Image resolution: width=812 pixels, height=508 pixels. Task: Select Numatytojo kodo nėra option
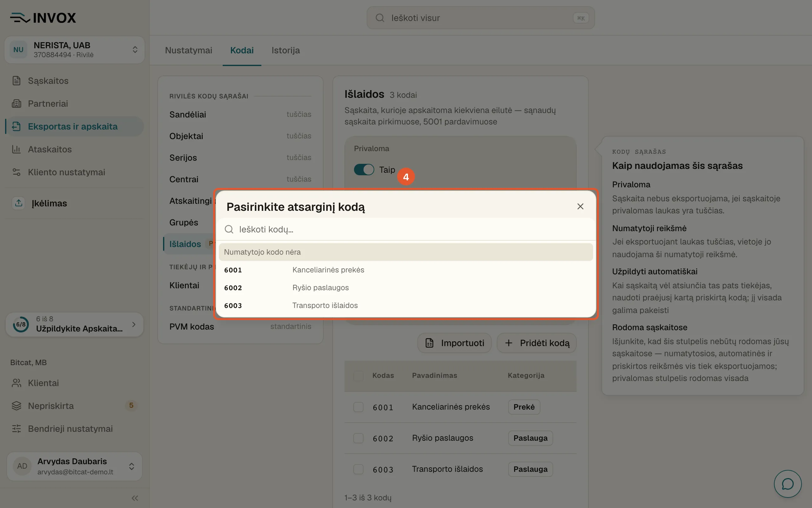tap(406, 252)
